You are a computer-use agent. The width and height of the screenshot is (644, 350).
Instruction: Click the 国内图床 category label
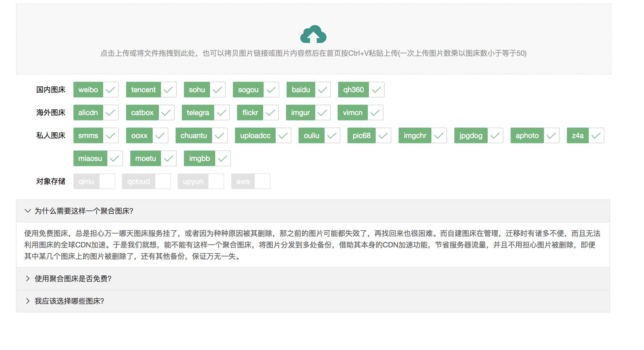pos(51,90)
